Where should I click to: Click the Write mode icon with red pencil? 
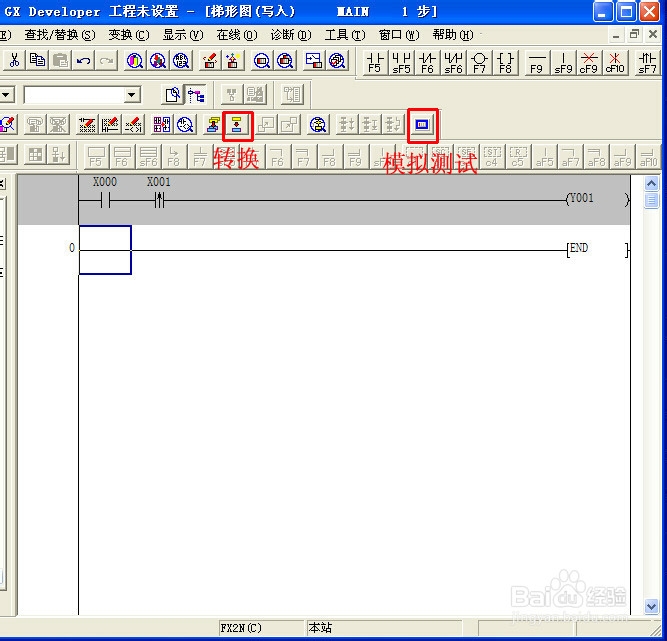(x=8, y=125)
